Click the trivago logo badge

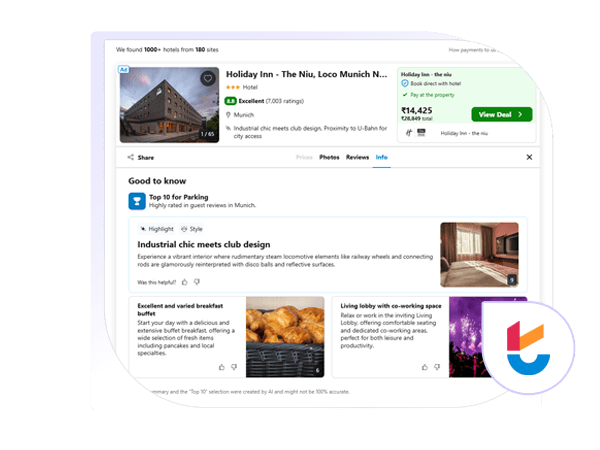(528, 347)
